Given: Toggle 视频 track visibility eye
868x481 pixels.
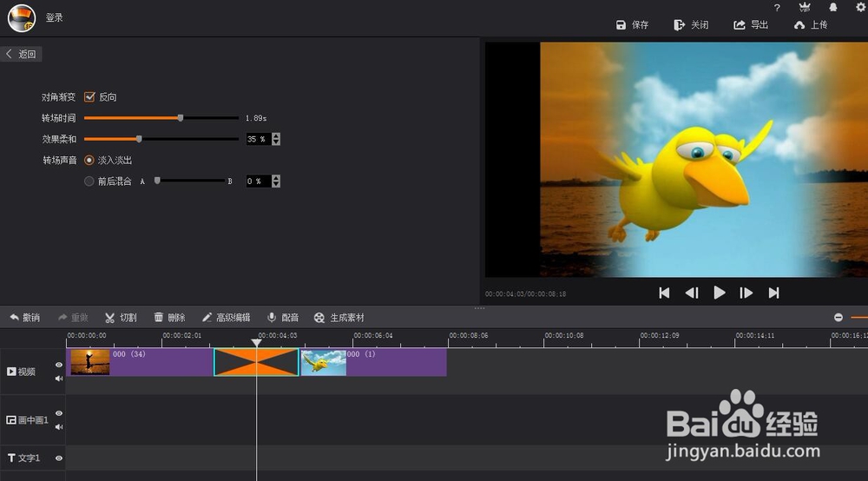Looking at the screenshot, I should [59, 365].
